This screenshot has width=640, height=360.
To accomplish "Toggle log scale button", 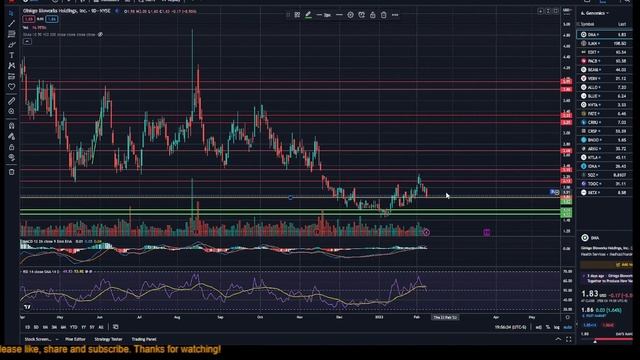I will point(556,327).
